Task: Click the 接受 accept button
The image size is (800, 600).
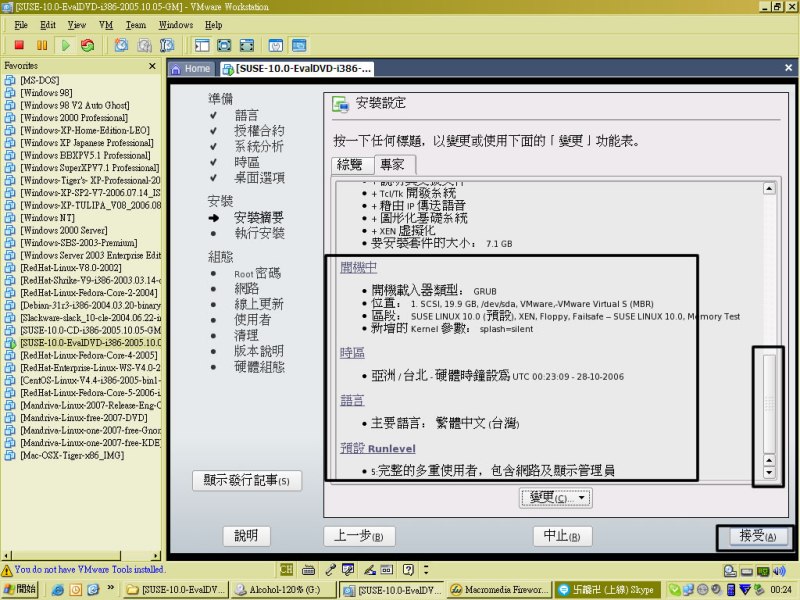Action: 758,536
